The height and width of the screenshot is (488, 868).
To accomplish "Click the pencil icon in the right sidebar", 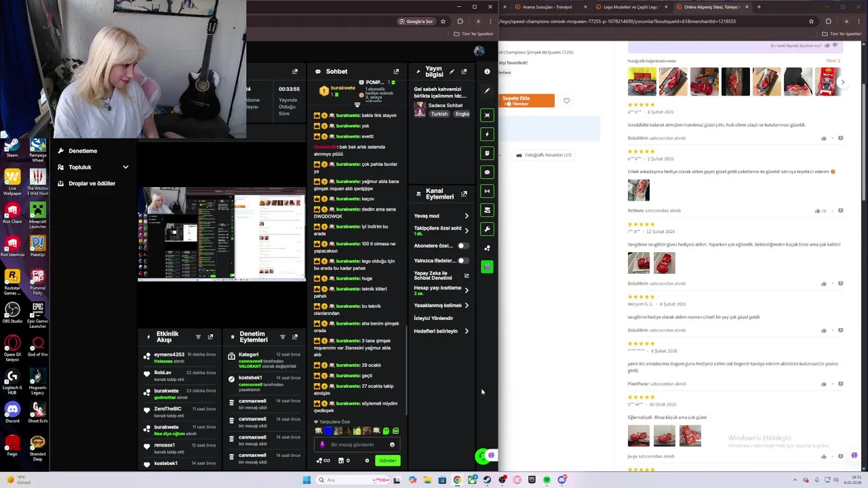I will click(487, 90).
